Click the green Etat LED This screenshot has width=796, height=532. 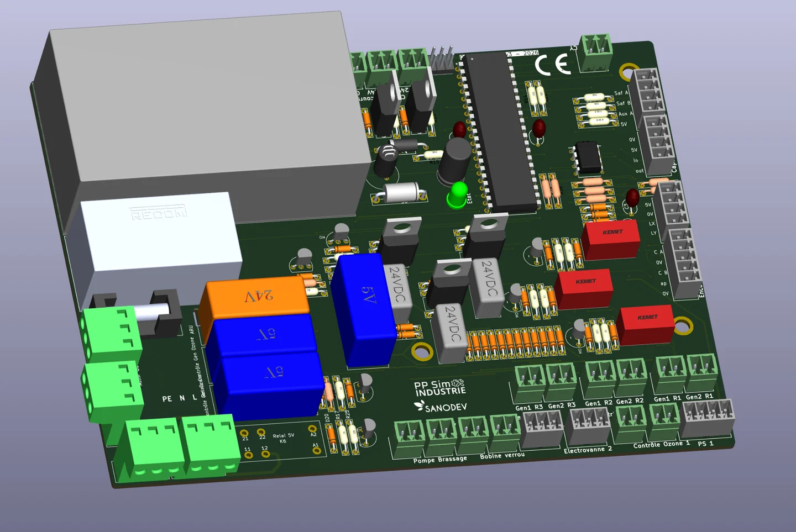click(x=458, y=194)
